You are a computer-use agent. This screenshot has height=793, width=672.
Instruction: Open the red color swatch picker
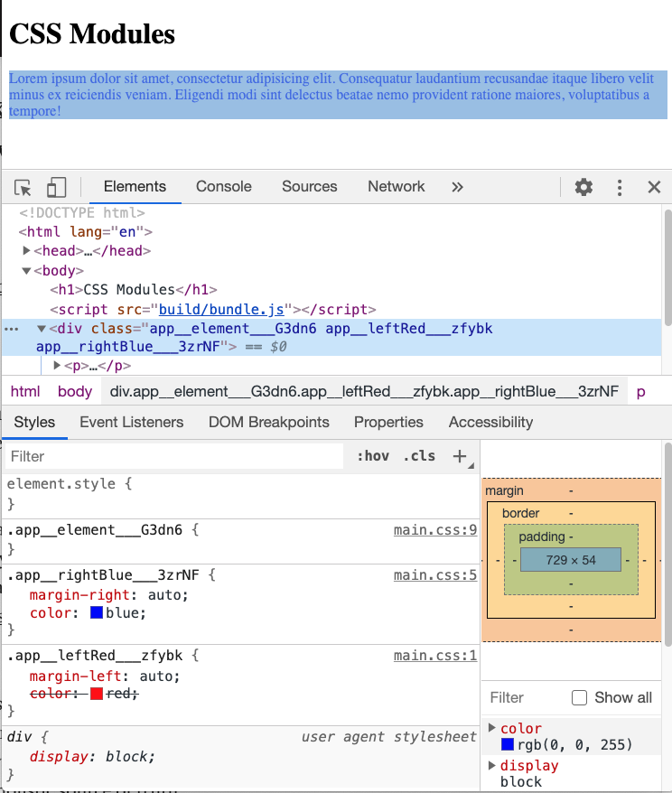click(96, 694)
